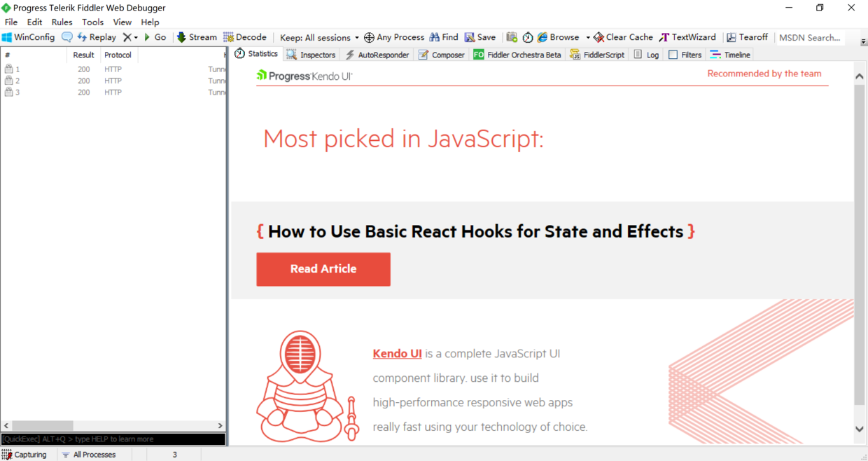
Task: Focus the MSDN Search field
Action: click(x=810, y=38)
